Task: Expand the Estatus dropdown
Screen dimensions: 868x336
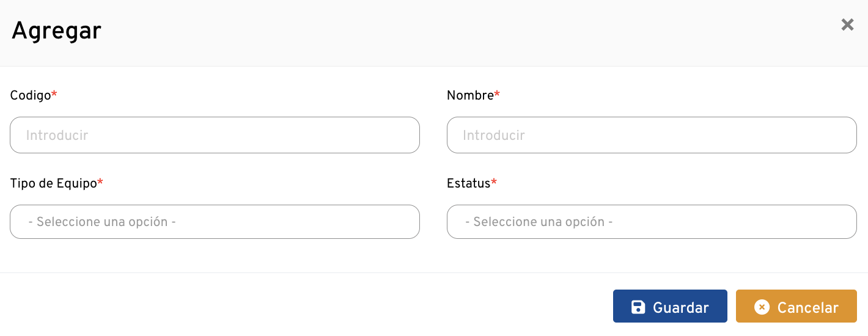Action: [x=652, y=222]
